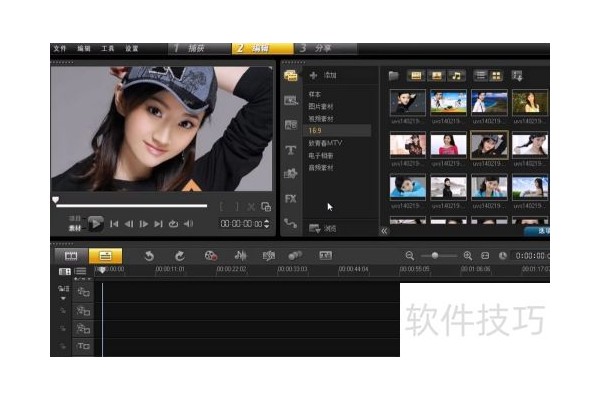Open the Instant Project panel icon
Image resolution: width=600 pixels, height=400 pixels.
[x=290, y=101]
